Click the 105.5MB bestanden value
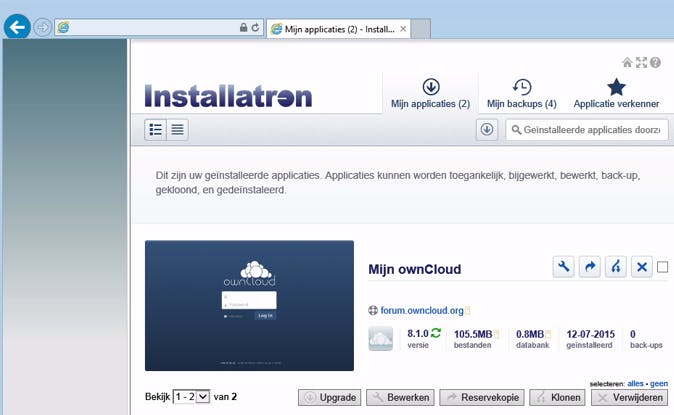Screen dimensions: 674x415 coord(473,334)
